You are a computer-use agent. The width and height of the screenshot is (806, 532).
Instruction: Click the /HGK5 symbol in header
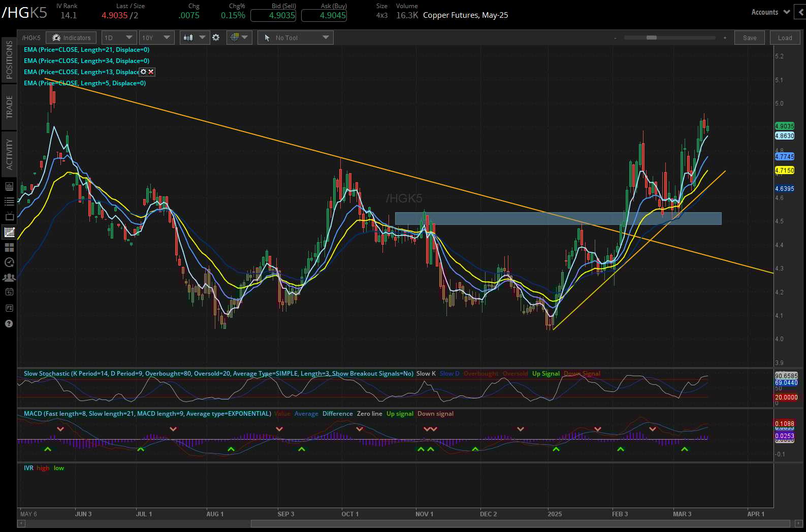pyautogui.click(x=25, y=13)
